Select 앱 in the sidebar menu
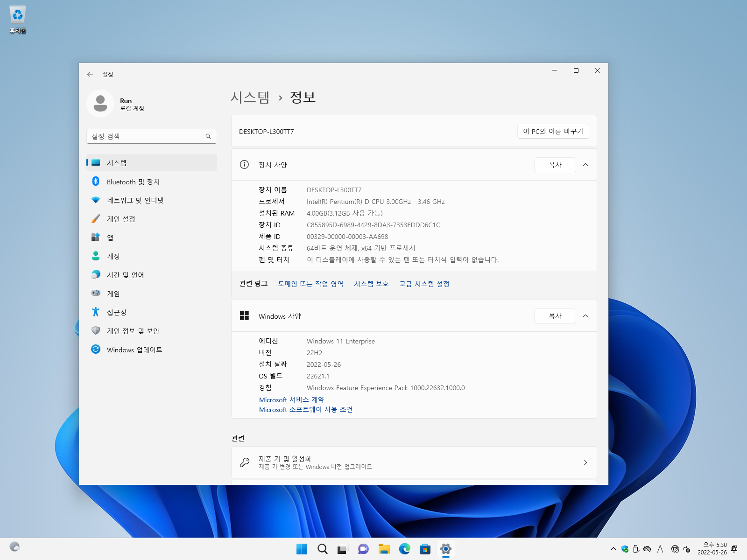Screen dimensions: 747x560 (152, 238)
